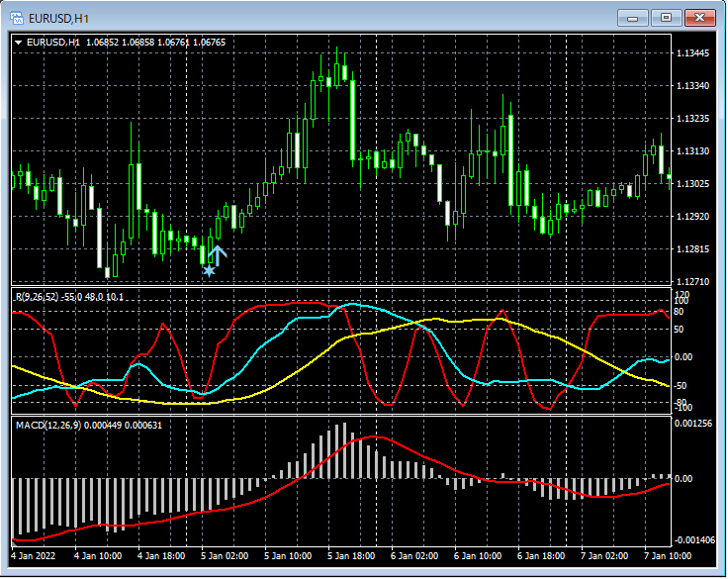Click the blue star marker below candle
The height and width of the screenshot is (579, 728).
[x=209, y=270]
